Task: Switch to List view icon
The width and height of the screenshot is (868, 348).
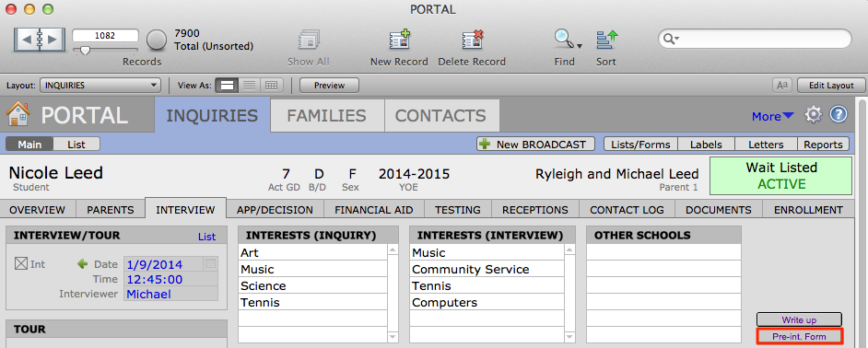Action: point(250,86)
